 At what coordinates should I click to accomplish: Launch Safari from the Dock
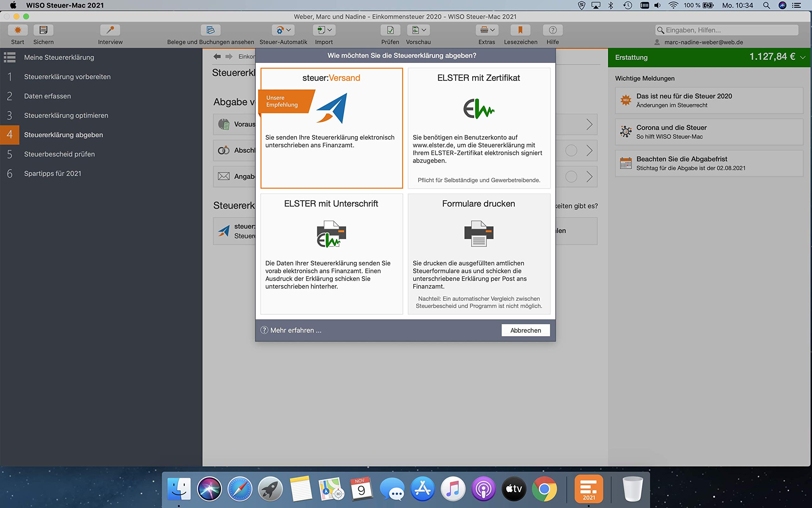[239, 489]
